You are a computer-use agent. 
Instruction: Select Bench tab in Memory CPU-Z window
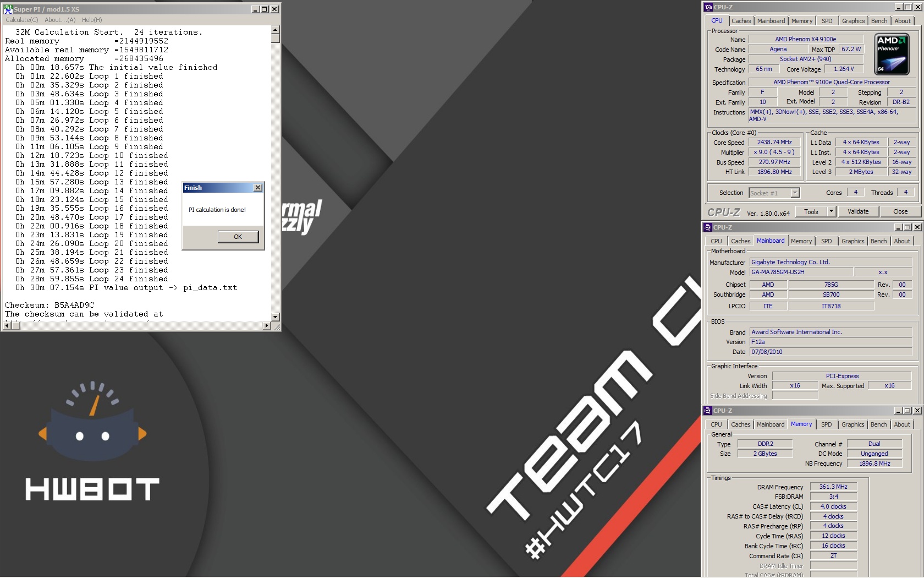pos(878,424)
